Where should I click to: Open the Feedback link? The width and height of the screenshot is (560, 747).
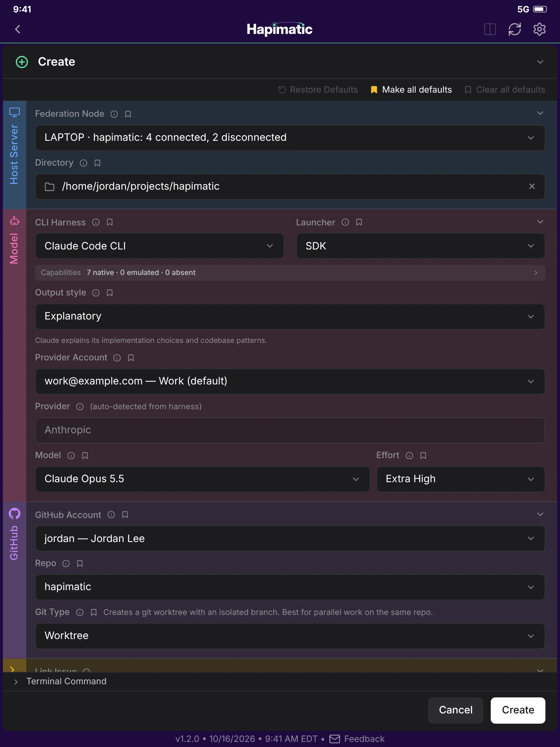[x=357, y=739]
